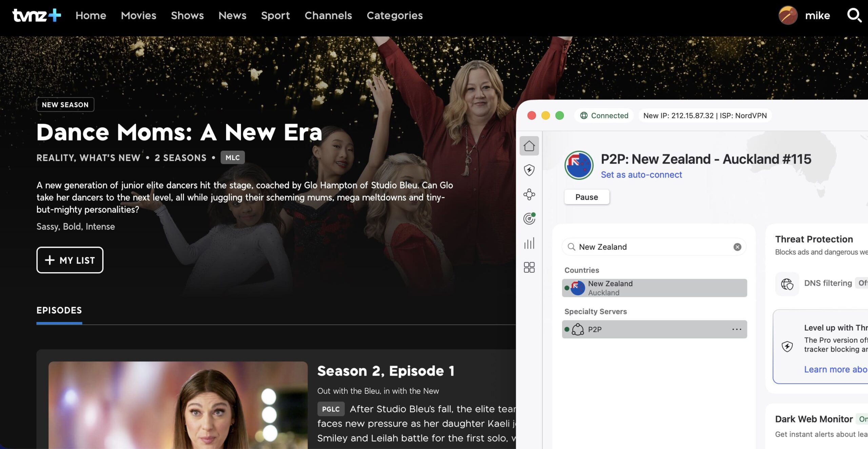This screenshot has width=868, height=449.
Task: Clear the New Zealand search field
Action: pos(737,247)
